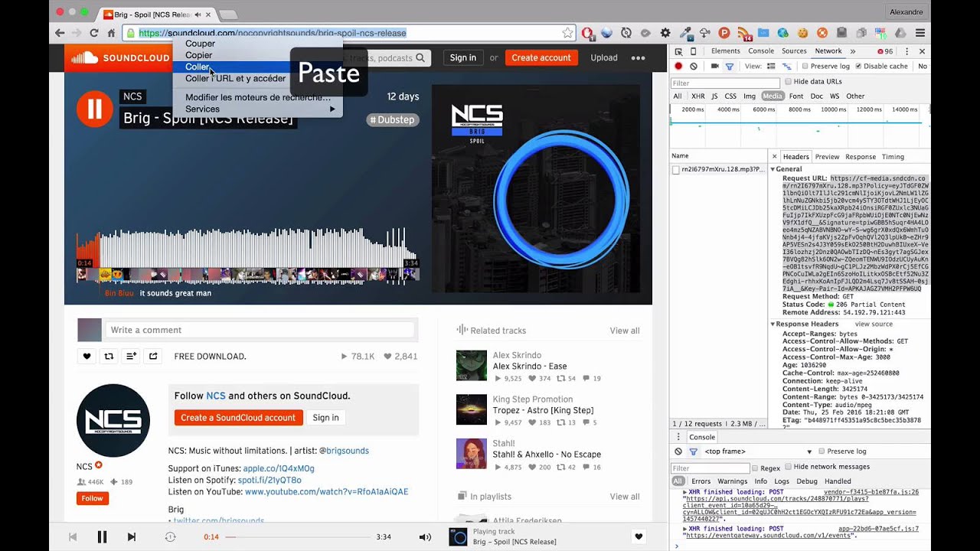
Task: Enable Preserve log in Console drawer
Action: [x=822, y=452]
